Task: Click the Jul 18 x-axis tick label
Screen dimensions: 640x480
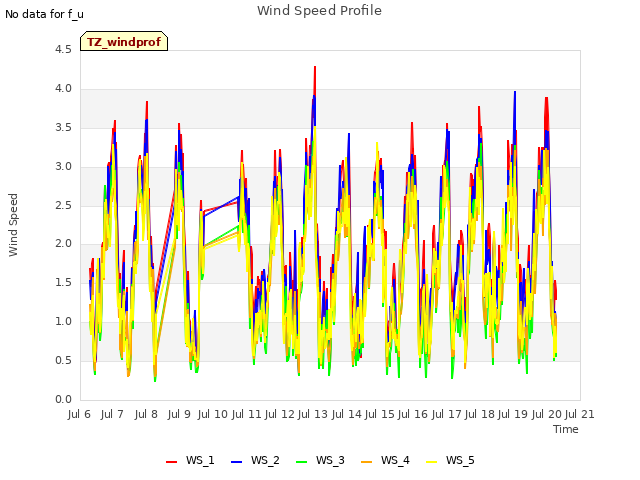Action: click(479, 414)
